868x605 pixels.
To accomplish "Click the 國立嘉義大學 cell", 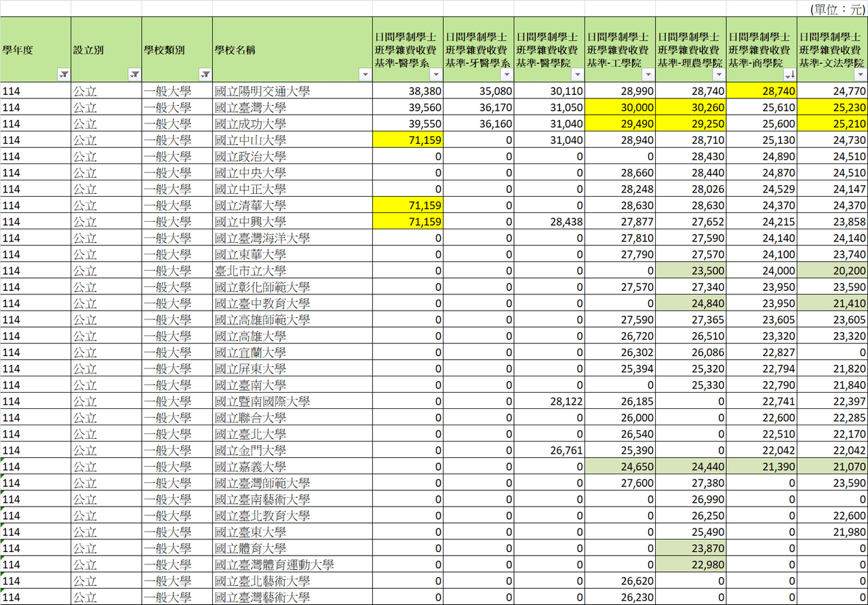I will [x=292, y=467].
